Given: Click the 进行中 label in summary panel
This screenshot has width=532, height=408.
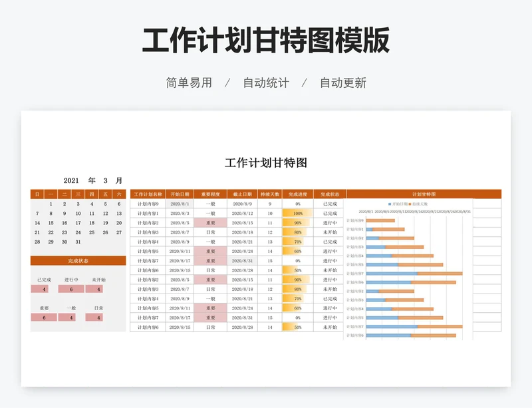Looking at the screenshot, I should click(71, 280).
